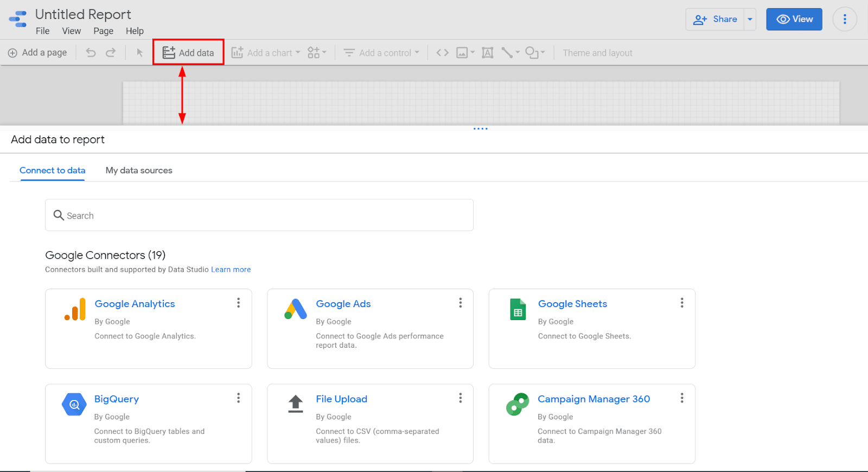This screenshot has width=868, height=472.
Task: Click the Campaign Manager 360 icon
Action: 518,404
